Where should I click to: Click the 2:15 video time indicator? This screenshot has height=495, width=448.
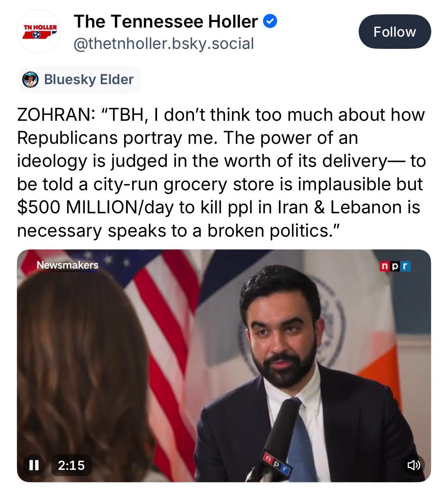(x=71, y=465)
